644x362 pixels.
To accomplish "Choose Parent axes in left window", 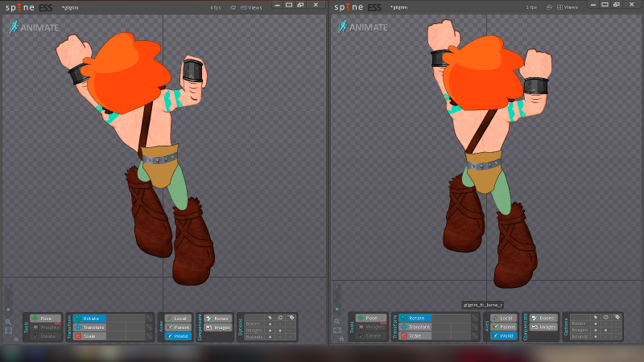I will click(178, 327).
